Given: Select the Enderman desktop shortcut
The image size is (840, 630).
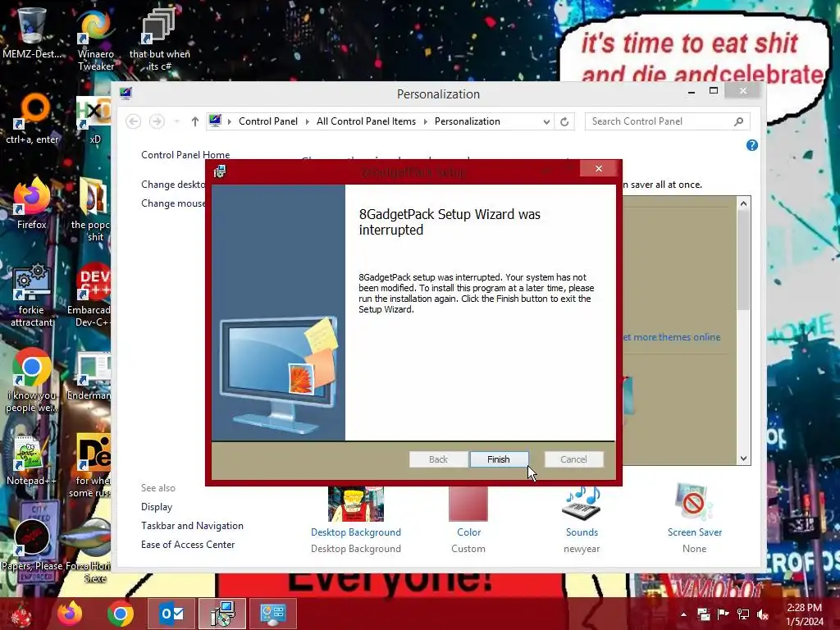Looking at the screenshot, I should (91, 376).
